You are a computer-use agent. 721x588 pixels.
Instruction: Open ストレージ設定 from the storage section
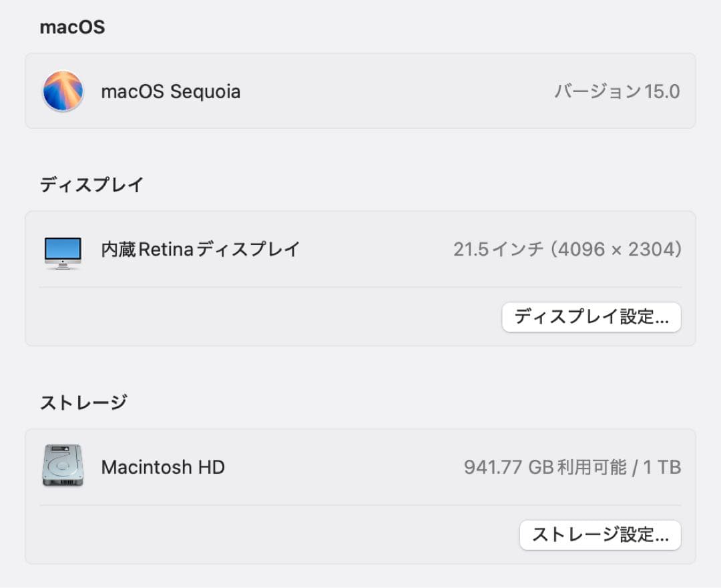[599, 535]
